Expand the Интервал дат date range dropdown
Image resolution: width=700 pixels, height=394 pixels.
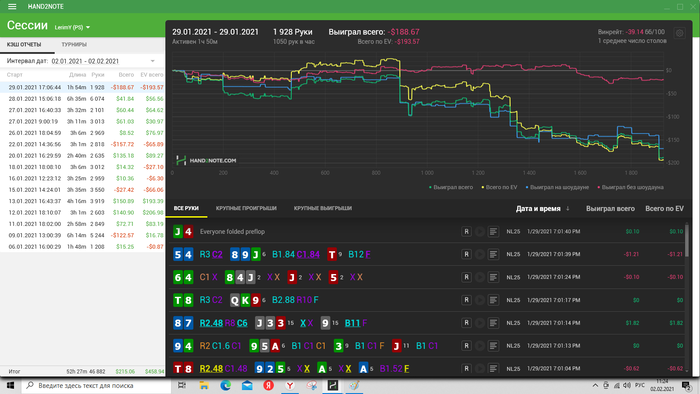point(152,61)
